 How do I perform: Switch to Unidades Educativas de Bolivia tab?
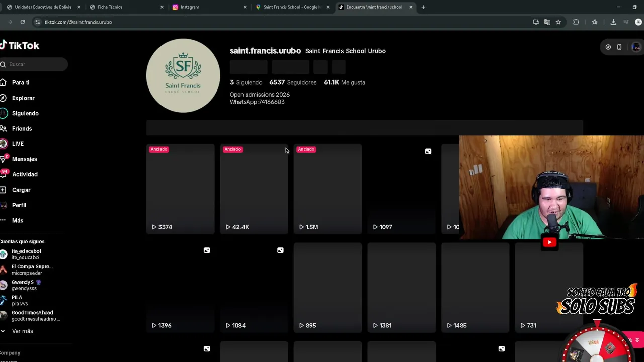pos(43,7)
